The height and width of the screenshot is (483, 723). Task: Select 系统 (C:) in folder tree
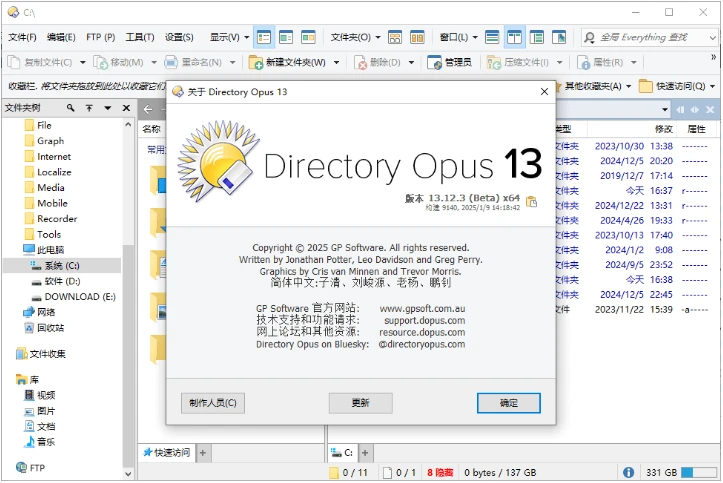(62, 265)
